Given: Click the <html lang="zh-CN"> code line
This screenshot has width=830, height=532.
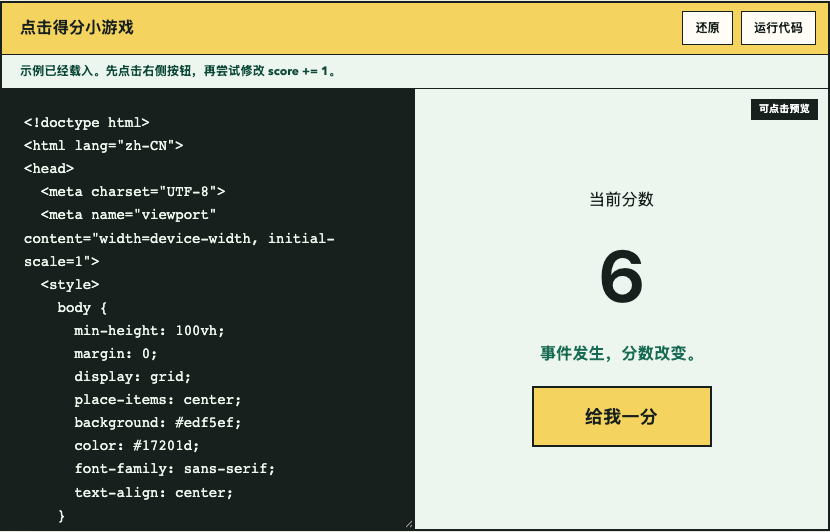Looking at the screenshot, I should point(104,146).
